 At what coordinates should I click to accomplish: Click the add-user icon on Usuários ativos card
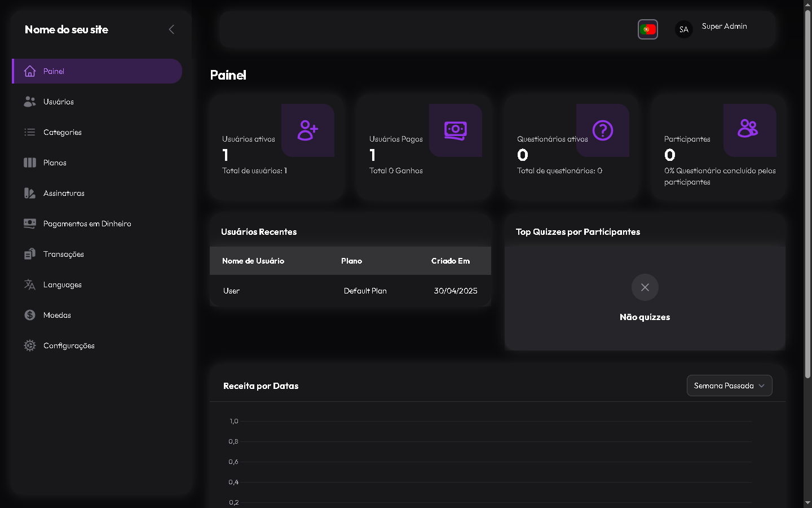pyautogui.click(x=308, y=130)
